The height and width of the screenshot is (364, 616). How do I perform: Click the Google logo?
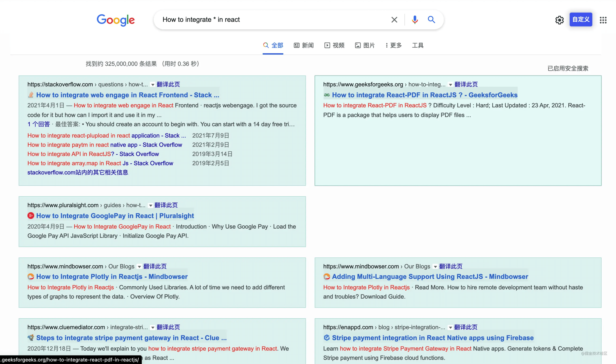[115, 20]
